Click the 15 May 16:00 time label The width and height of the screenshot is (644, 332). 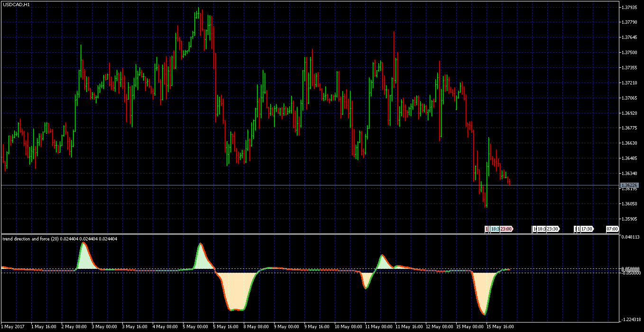pyautogui.click(x=500, y=327)
